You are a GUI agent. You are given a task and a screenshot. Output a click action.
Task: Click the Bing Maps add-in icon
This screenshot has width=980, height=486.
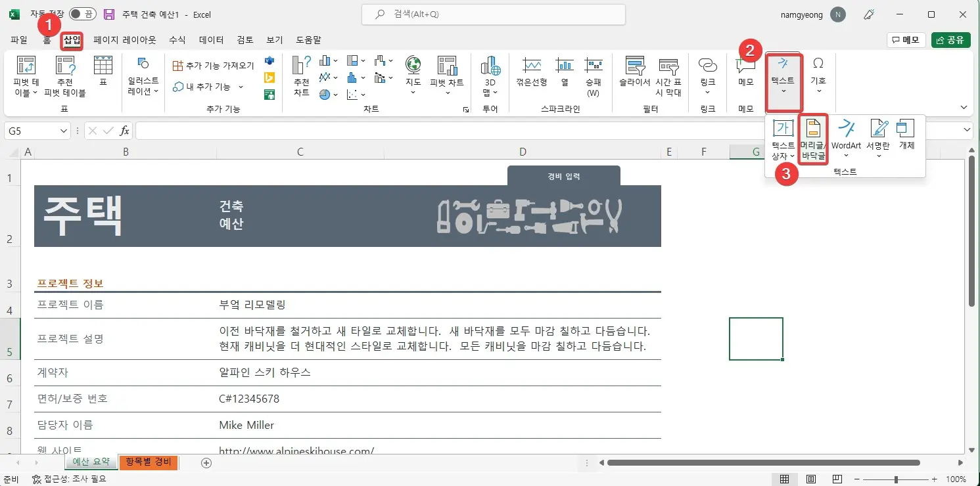[269, 78]
